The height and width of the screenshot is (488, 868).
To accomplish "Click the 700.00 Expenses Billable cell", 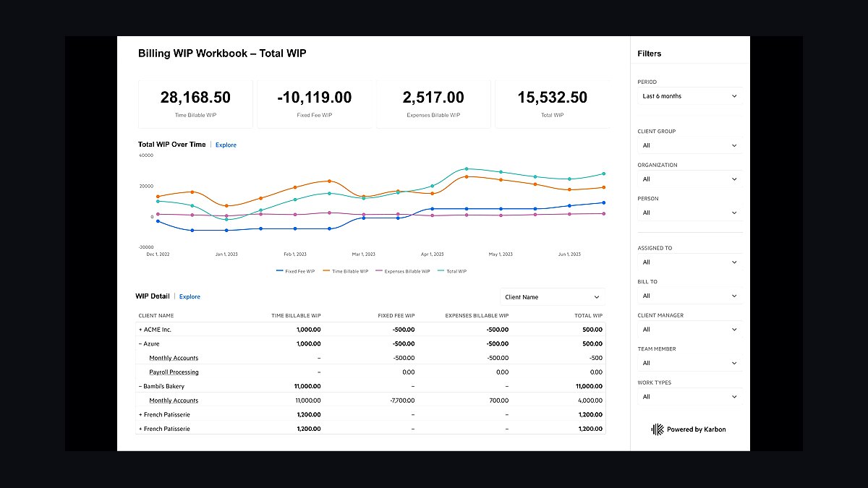I will click(499, 401).
